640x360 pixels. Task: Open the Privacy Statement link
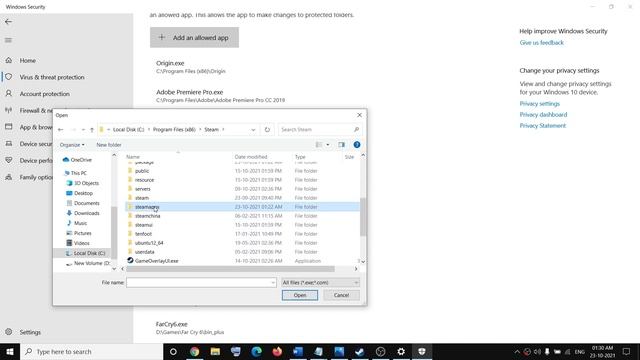point(542,126)
